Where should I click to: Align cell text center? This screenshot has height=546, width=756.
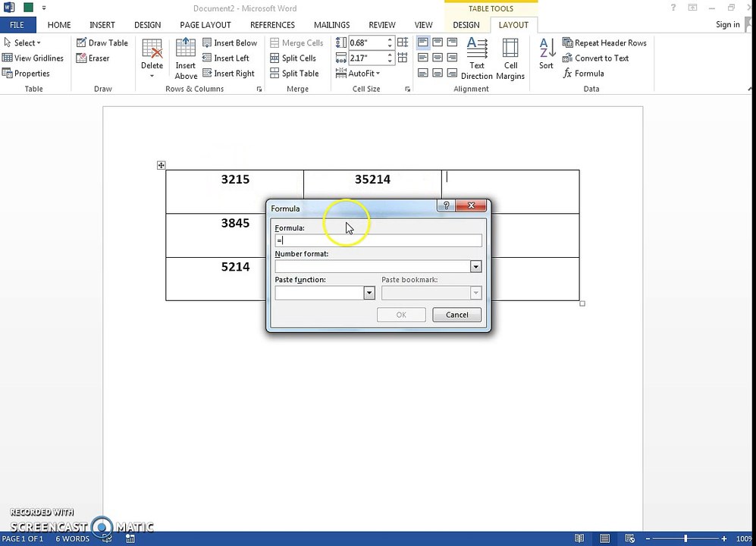pos(438,58)
